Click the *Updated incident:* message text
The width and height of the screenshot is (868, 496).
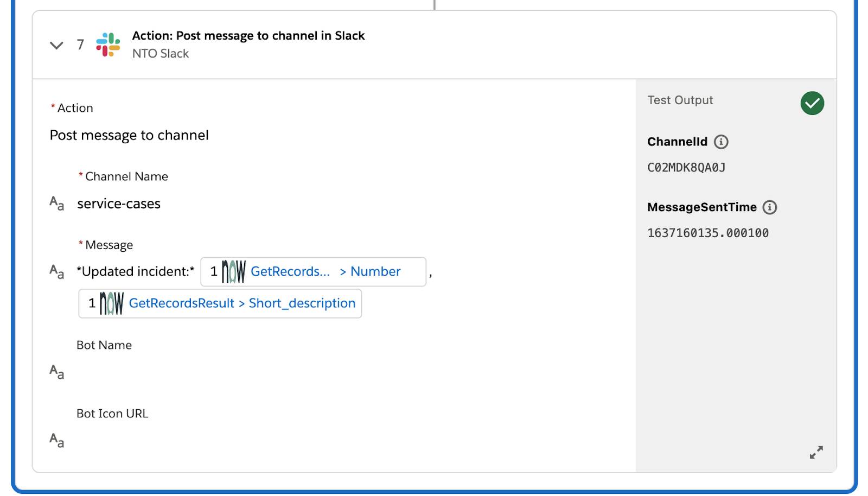[x=136, y=271]
